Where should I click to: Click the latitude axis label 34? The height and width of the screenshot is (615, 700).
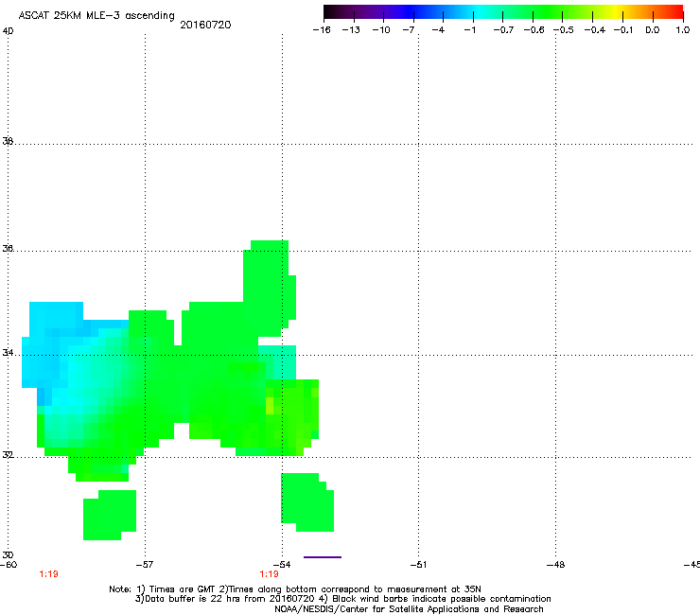(x=8, y=353)
